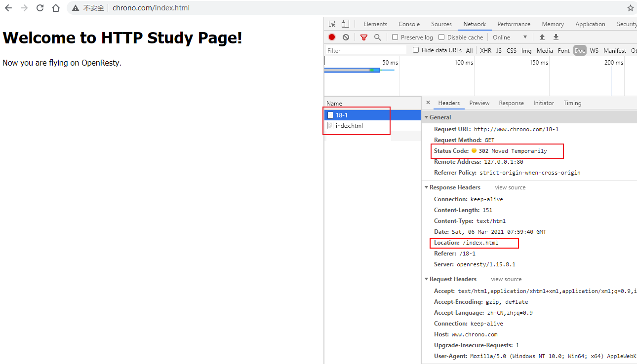Click the import HAR upload arrow

(542, 37)
